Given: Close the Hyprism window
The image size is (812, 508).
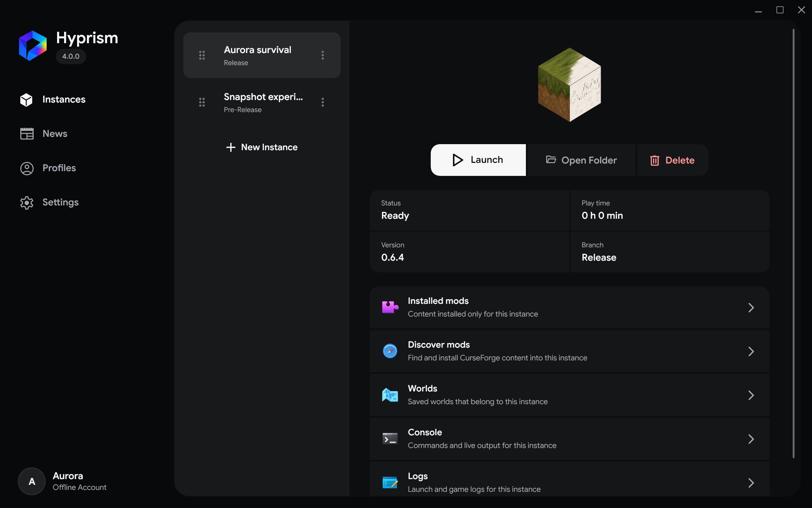Looking at the screenshot, I should tap(801, 10).
